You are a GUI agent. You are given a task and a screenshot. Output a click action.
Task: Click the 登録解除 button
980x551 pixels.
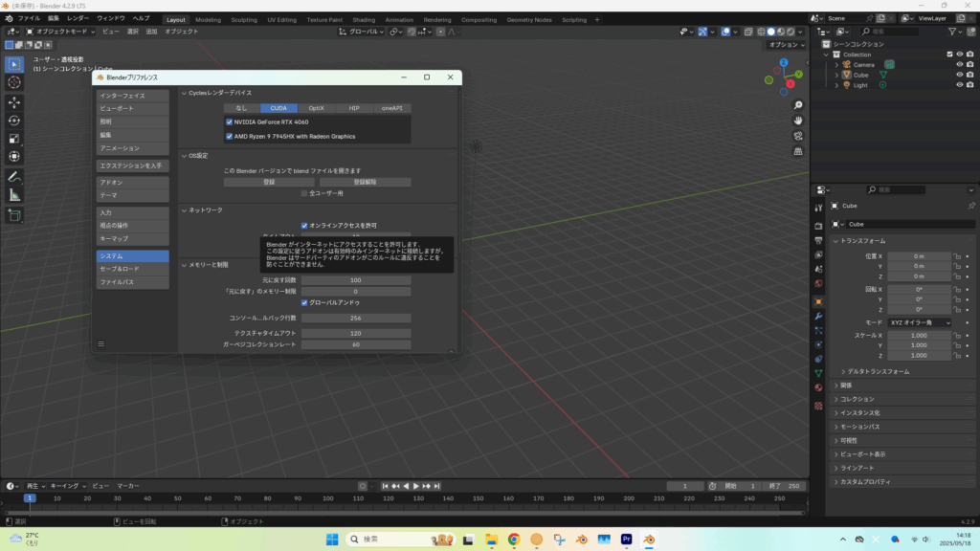coord(365,183)
